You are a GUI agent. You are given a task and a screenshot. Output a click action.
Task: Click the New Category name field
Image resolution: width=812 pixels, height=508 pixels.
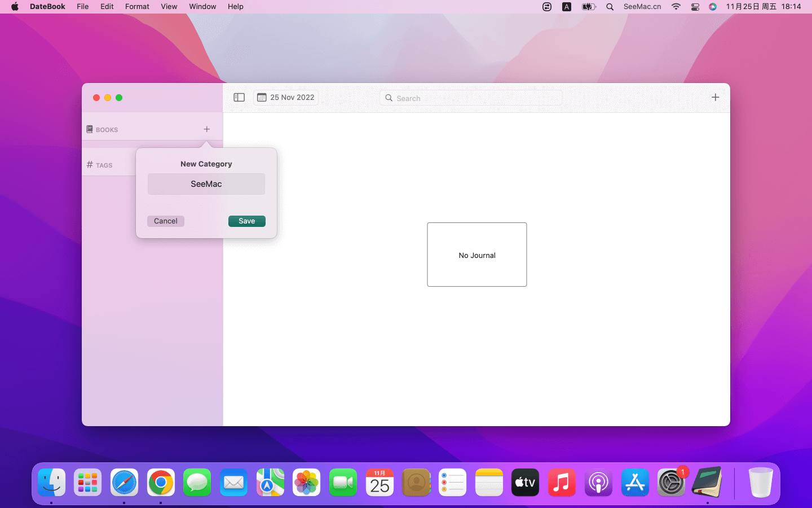pyautogui.click(x=206, y=184)
